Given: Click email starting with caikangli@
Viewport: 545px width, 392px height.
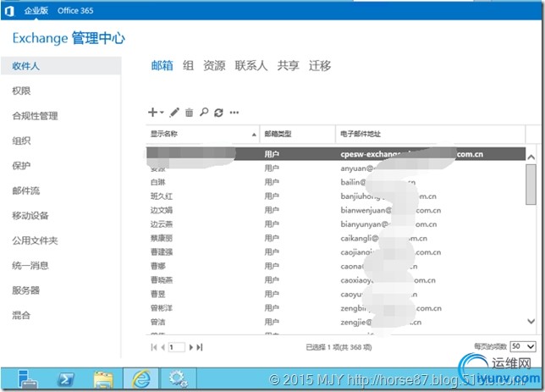Looking at the screenshot, I should coord(383,238).
